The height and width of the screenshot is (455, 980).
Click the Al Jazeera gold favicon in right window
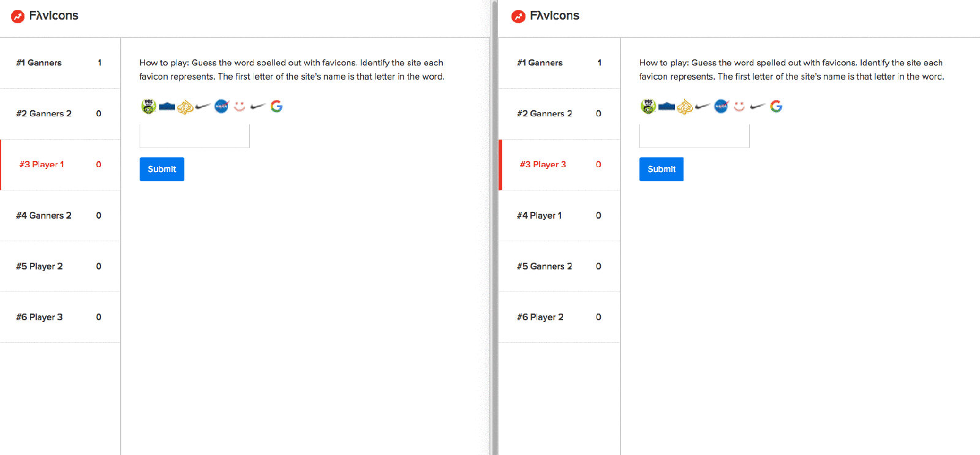(685, 107)
